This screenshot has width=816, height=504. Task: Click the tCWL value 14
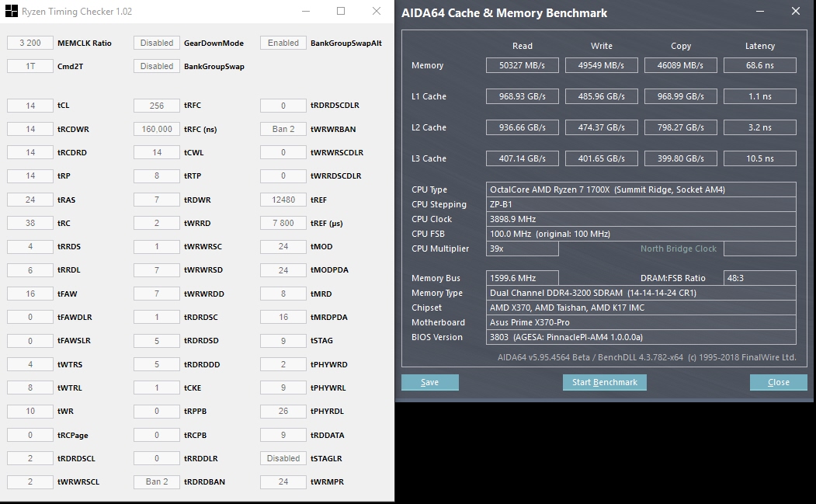pyautogui.click(x=157, y=152)
